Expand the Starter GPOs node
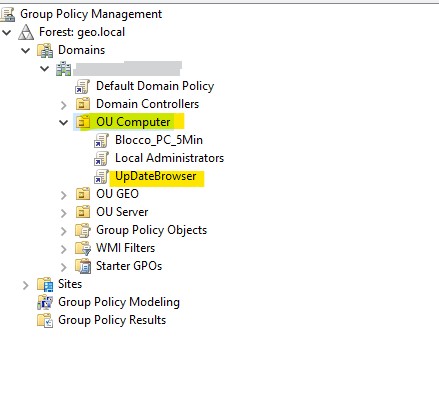Viewport: 439px width, 395px height. click(x=64, y=267)
